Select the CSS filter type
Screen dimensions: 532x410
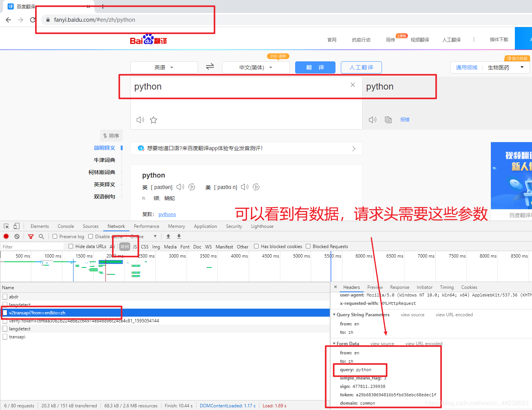[145, 247]
